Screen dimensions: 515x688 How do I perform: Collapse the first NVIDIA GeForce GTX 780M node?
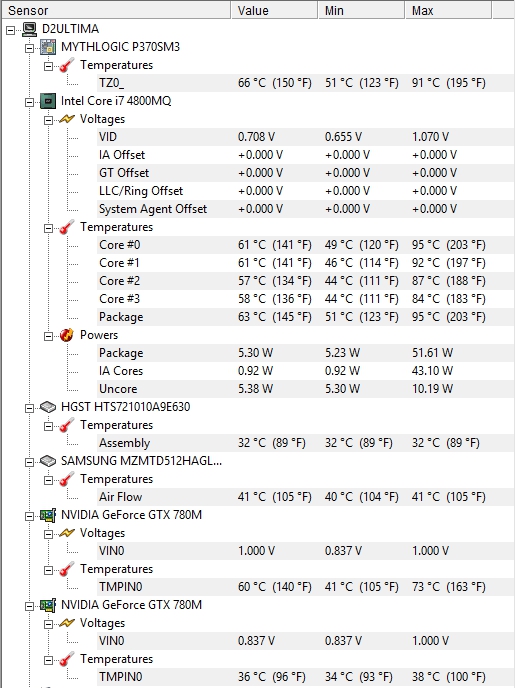pos(29,516)
